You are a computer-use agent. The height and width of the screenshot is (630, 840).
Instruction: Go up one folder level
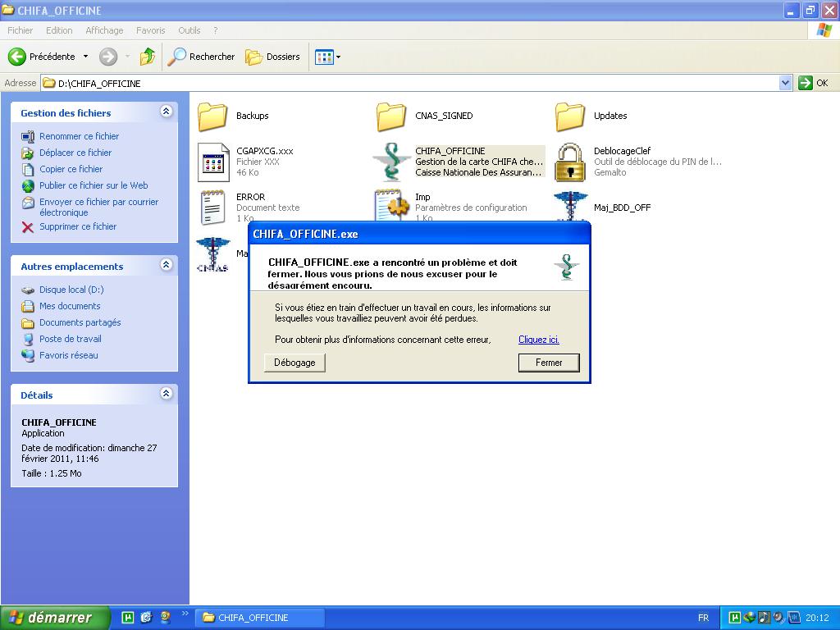coord(148,57)
